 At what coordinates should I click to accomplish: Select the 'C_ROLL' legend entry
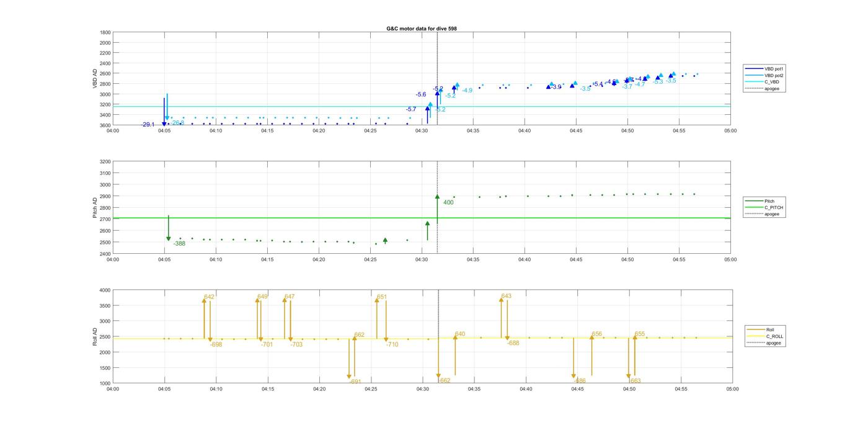(x=765, y=336)
